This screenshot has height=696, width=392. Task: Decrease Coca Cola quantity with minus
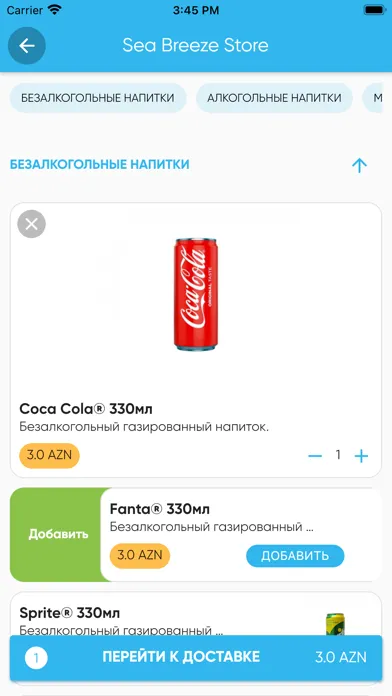315,456
